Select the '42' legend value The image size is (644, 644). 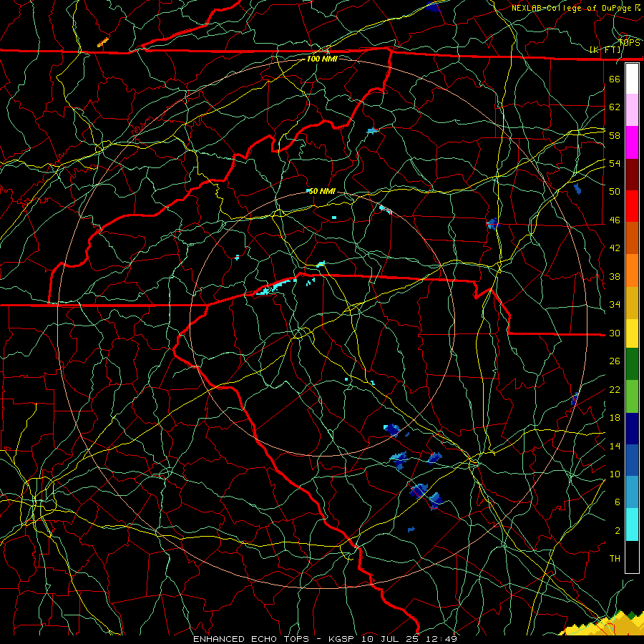pyautogui.click(x=615, y=248)
